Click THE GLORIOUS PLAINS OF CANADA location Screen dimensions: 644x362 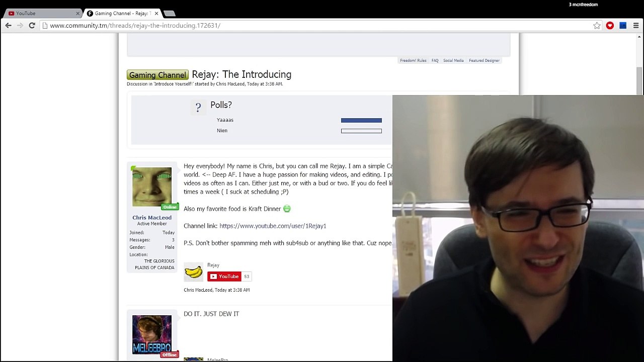click(154, 264)
